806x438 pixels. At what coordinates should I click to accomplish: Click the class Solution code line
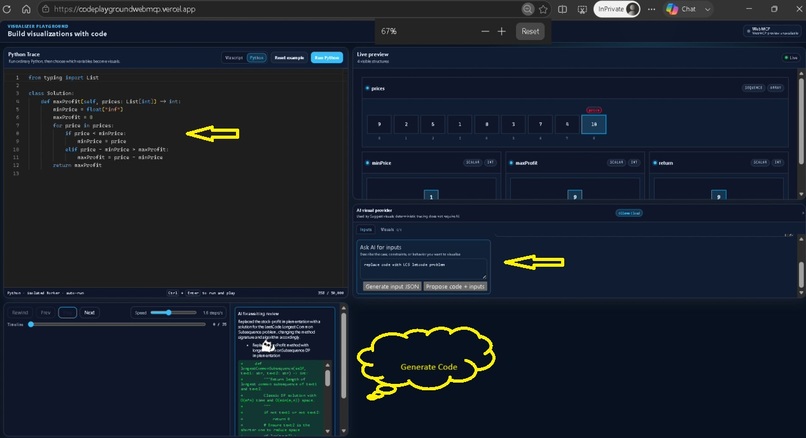click(51, 93)
